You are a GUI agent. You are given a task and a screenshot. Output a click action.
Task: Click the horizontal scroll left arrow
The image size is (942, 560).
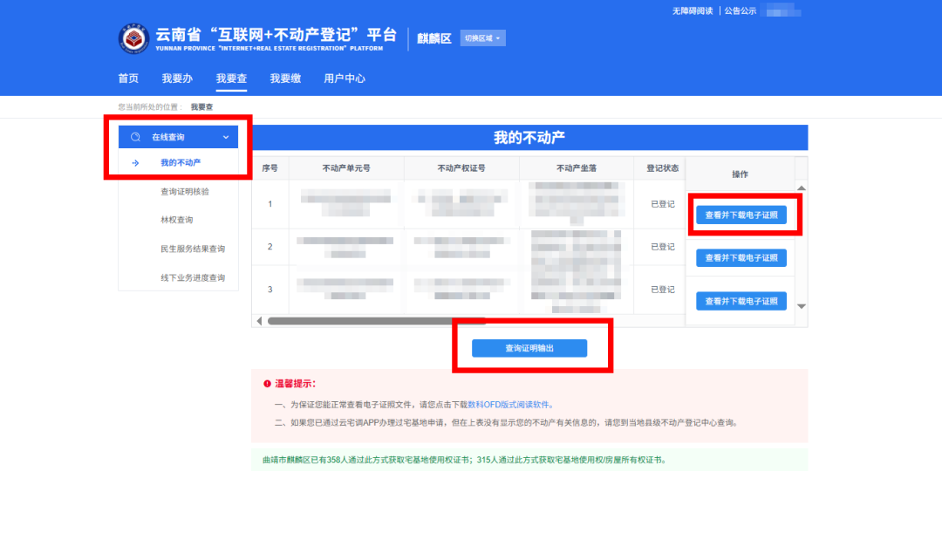[x=259, y=321]
